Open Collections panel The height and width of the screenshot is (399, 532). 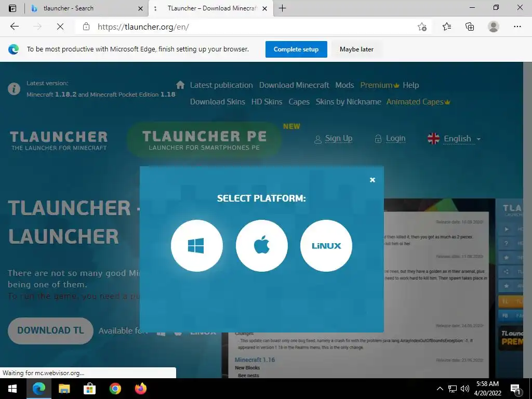coord(470,26)
